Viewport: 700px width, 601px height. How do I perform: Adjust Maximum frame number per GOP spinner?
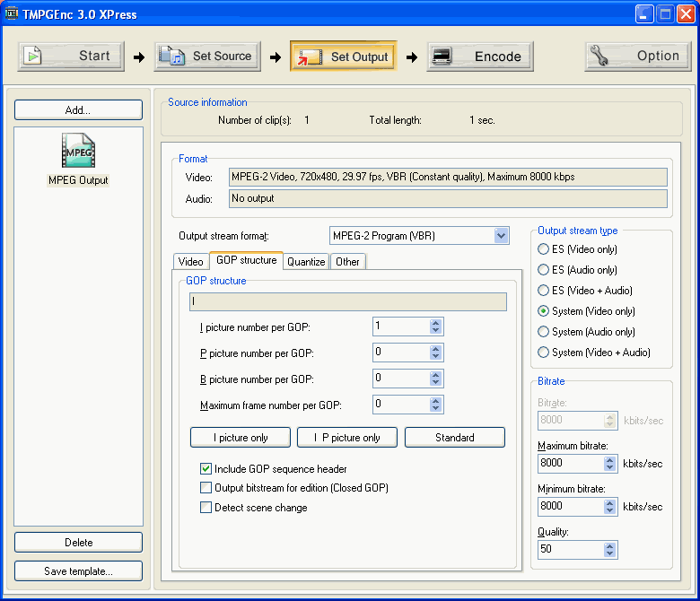tap(436, 405)
